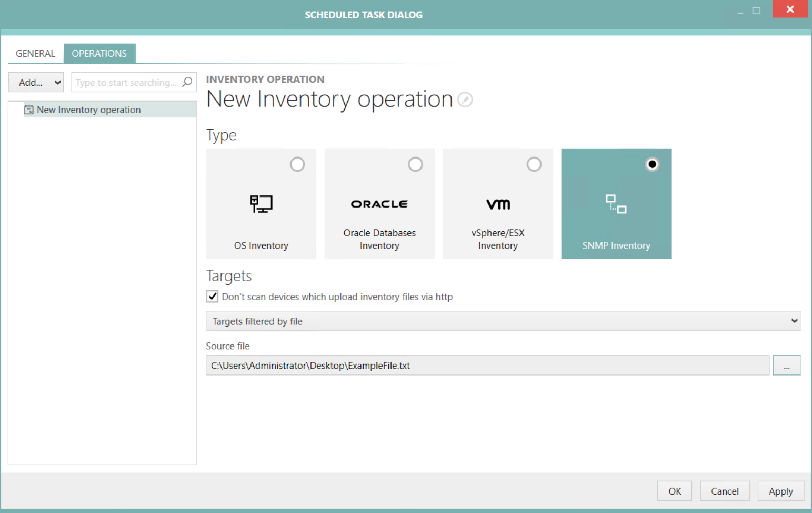Confirm changes with the OK button

pyautogui.click(x=674, y=490)
